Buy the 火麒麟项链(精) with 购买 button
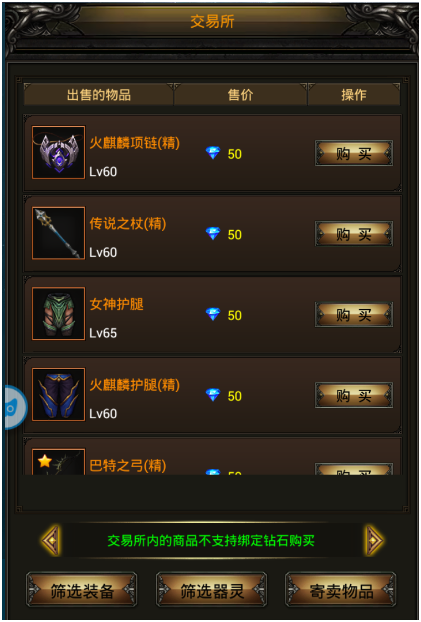 [x=354, y=153]
